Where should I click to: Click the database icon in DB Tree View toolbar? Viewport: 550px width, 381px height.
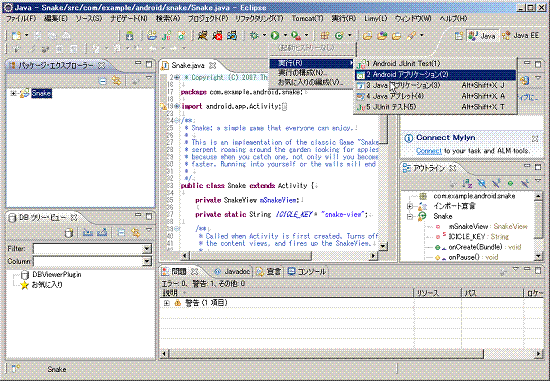[69, 232]
